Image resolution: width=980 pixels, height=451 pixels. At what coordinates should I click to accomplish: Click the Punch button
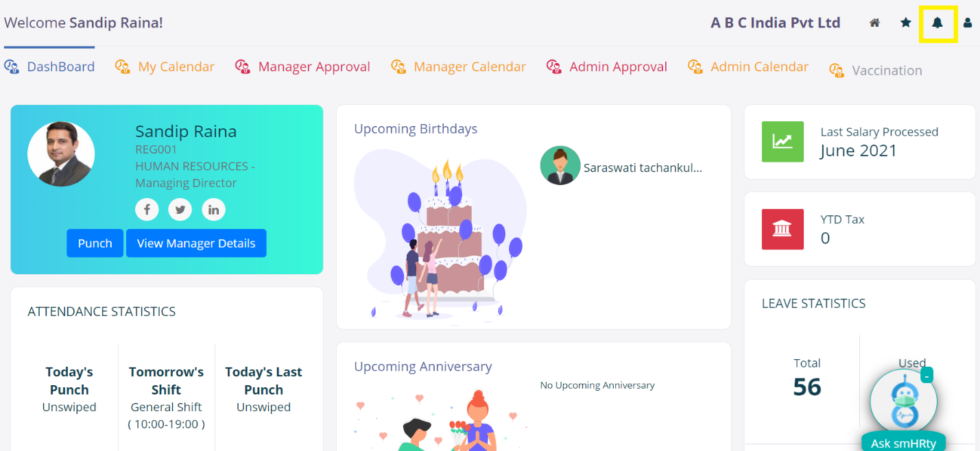(x=95, y=243)
